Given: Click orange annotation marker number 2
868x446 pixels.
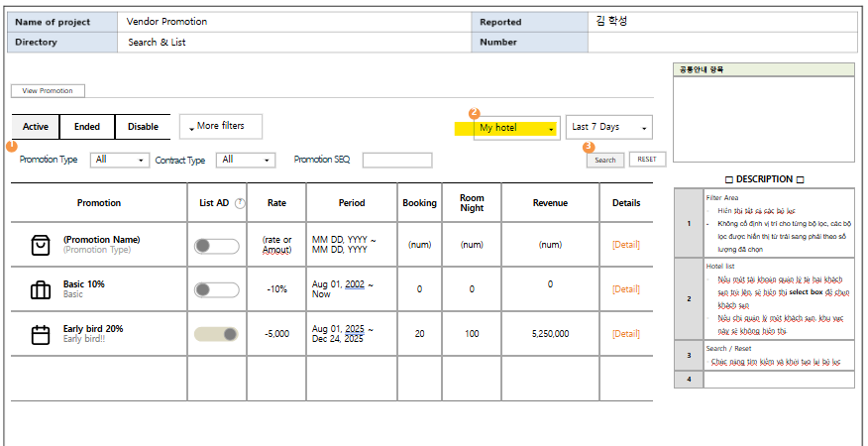Looking at the screenshot, I should click(474, 113).
